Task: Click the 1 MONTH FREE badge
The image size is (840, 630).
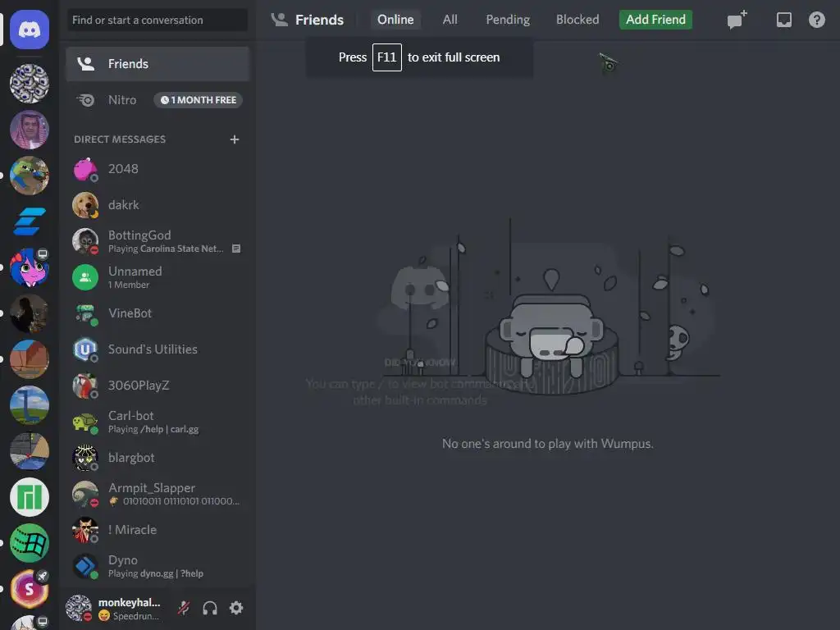Action: [199, 100]
